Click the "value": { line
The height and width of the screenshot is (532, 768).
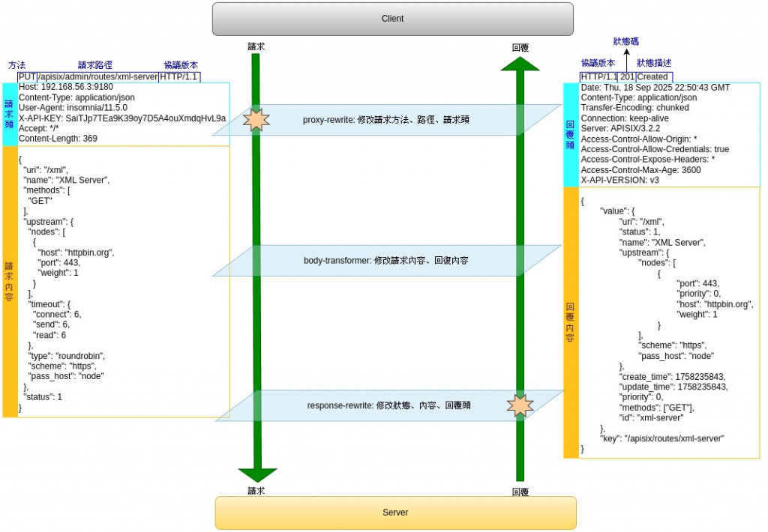point(617,211)
